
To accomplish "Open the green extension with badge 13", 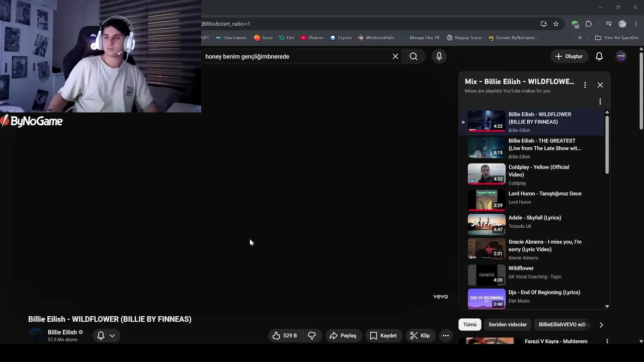I will tap(576, 24).
